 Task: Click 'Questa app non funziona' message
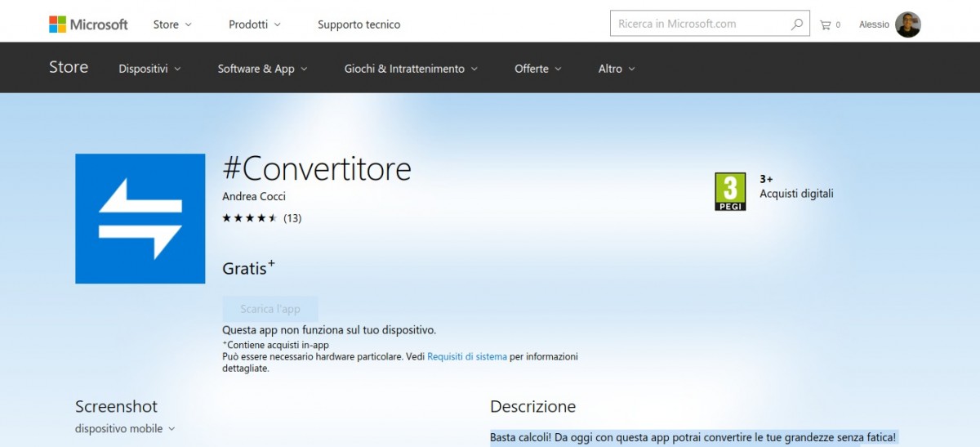coord(329,330)
